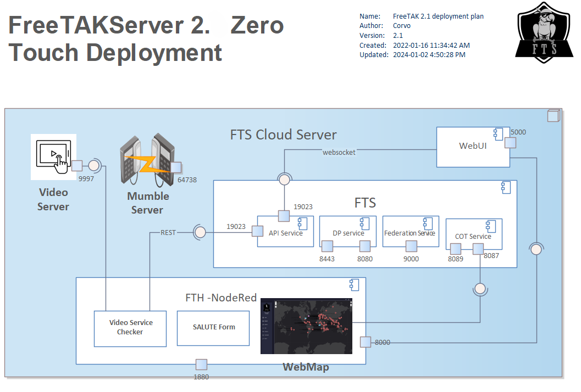Click the "FreeTAK 2.1 deployment plan" name value
Image resolution: width=581 pixels, height=392 pixels.
pos(438,16)
